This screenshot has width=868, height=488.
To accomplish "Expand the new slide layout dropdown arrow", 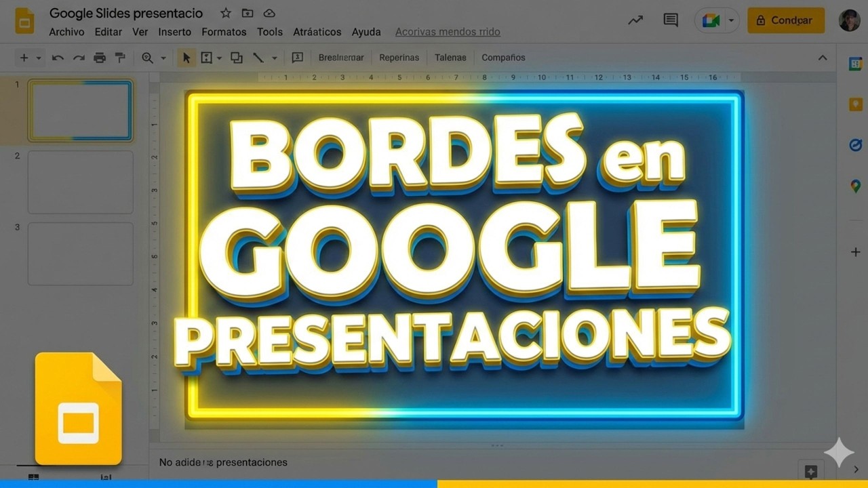I will [x=39, y=58].
